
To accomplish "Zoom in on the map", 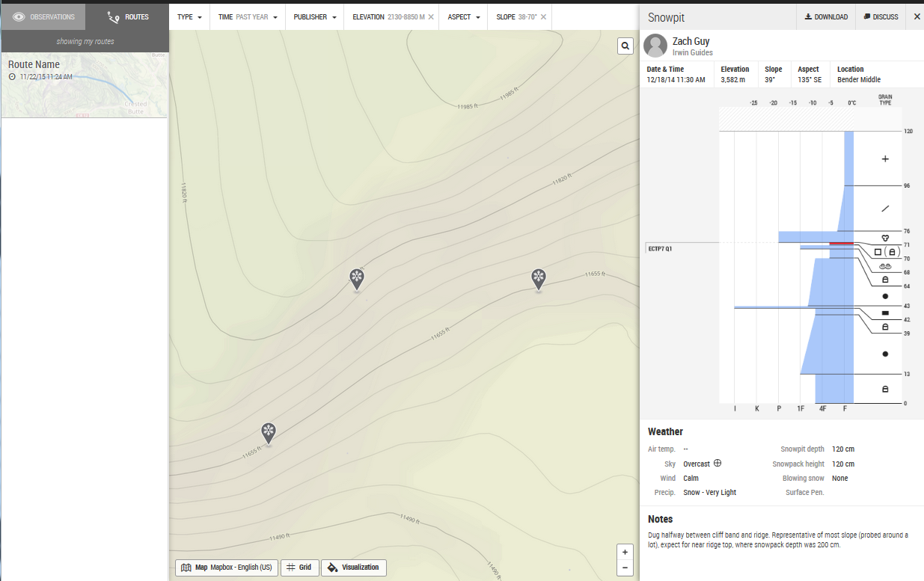I will pyautogui.click(x=625, y=553).
